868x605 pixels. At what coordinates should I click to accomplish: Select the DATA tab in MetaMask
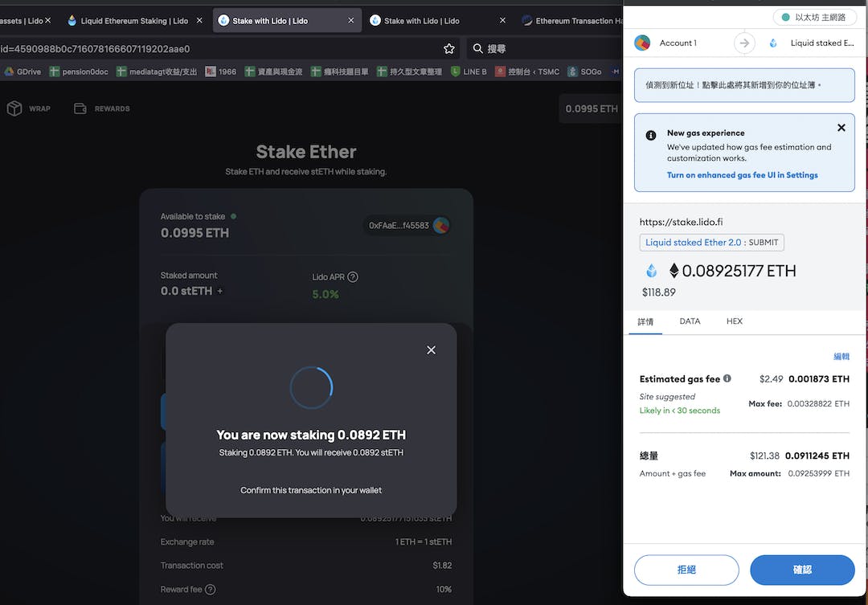pos(690,321)
